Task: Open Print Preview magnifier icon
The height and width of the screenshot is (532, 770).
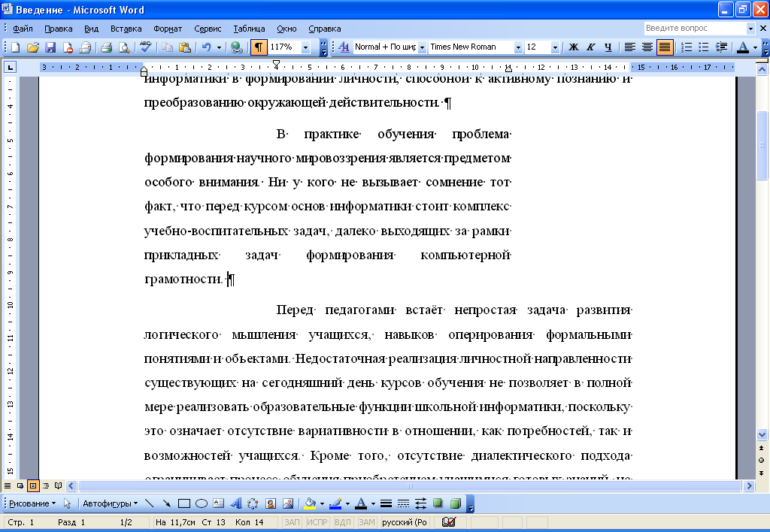Action: point(124,47)
